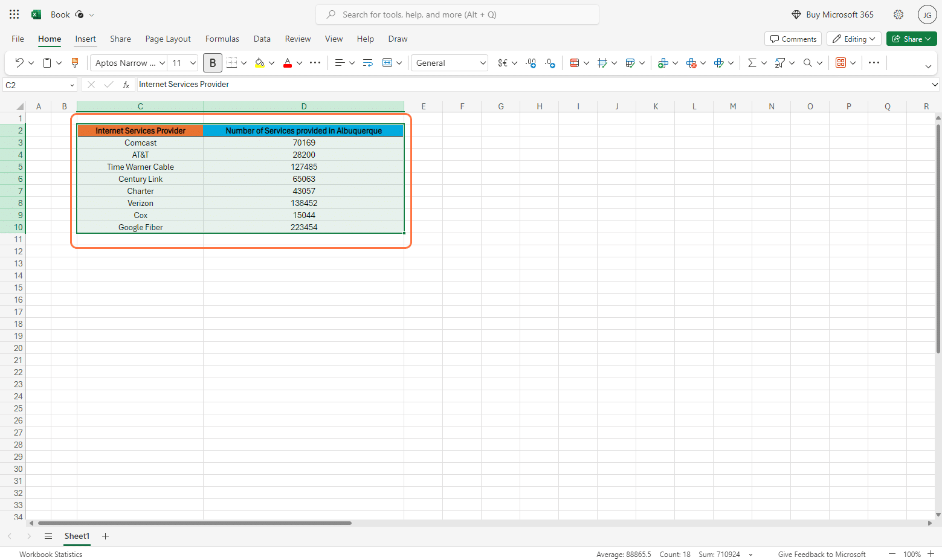Viewport: 942px width, 560px height.
Task: Activate the Format Painter brush
Action: click(75, 63)
